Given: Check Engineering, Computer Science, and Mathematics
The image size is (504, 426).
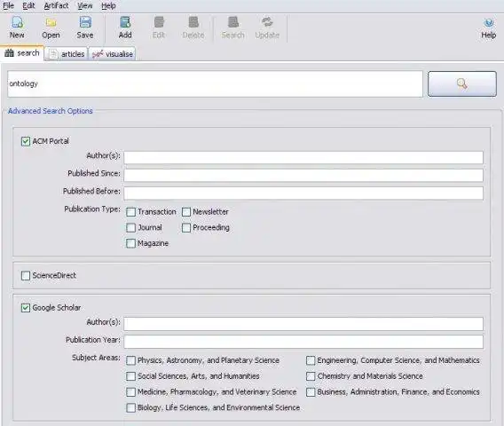Looking at the screenshot, I should [311, 360].
